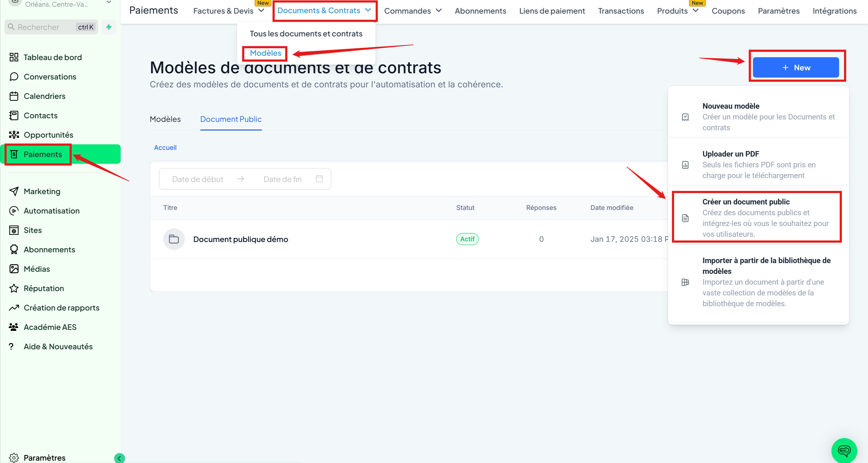Click the Nouveau modèle checklist icon
This screenshot has width=868, height=463.
(685, 117)
